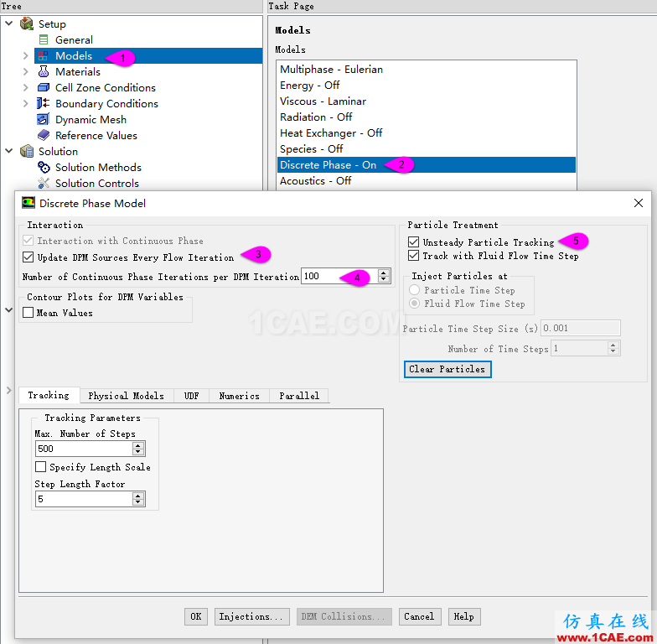Open the Parallel tab

(299, 396)
